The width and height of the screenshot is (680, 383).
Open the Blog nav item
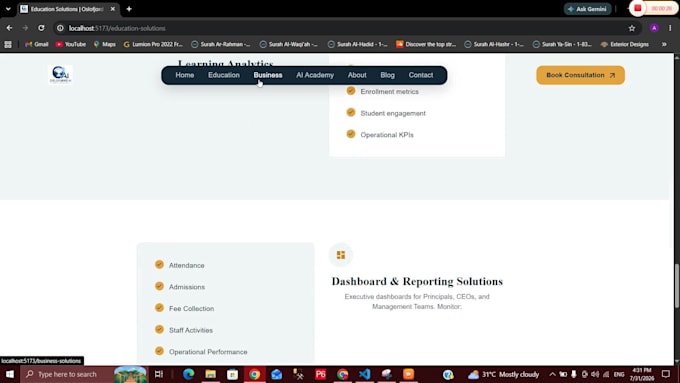click(x=387, y=75)
